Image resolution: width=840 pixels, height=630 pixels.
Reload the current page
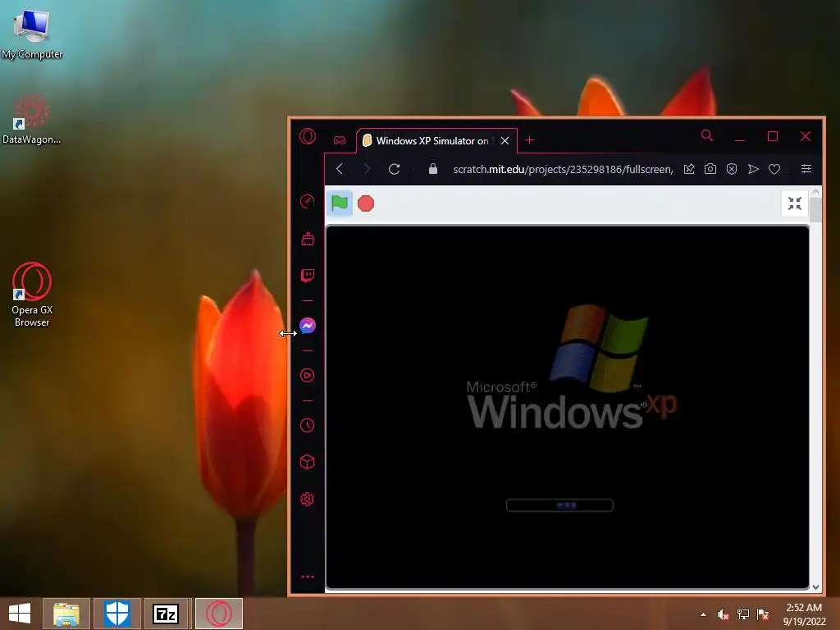(395, 169)
